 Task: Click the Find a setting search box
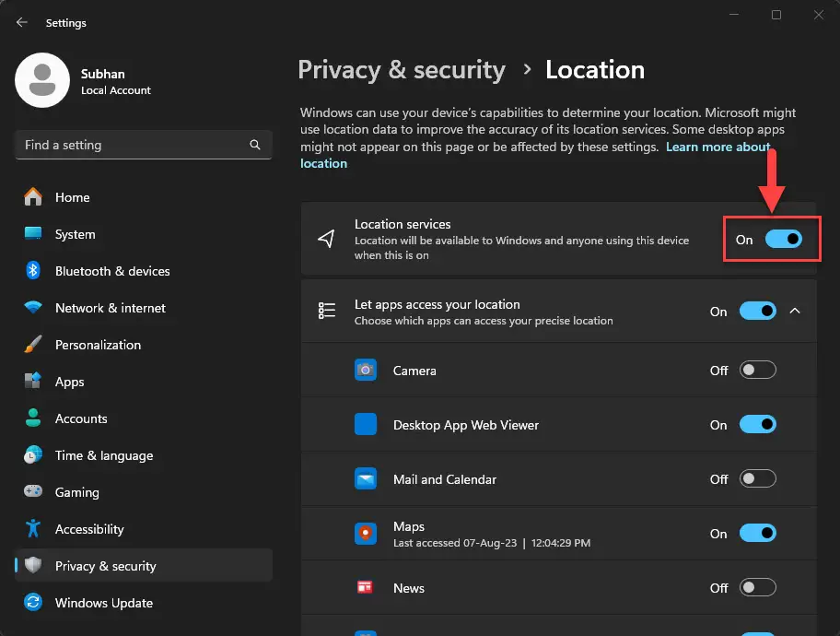point(144,145)
